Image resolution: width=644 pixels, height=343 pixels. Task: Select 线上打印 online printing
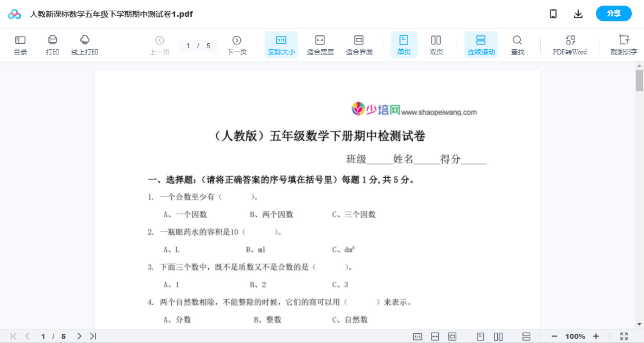(85, 45)
